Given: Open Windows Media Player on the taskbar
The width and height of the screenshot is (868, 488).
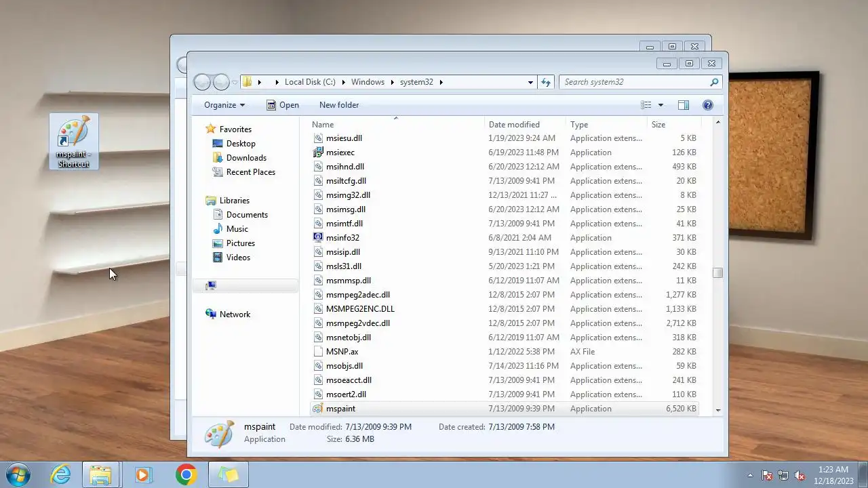Looking at the screenshot, I should click(x=143, y=474).
